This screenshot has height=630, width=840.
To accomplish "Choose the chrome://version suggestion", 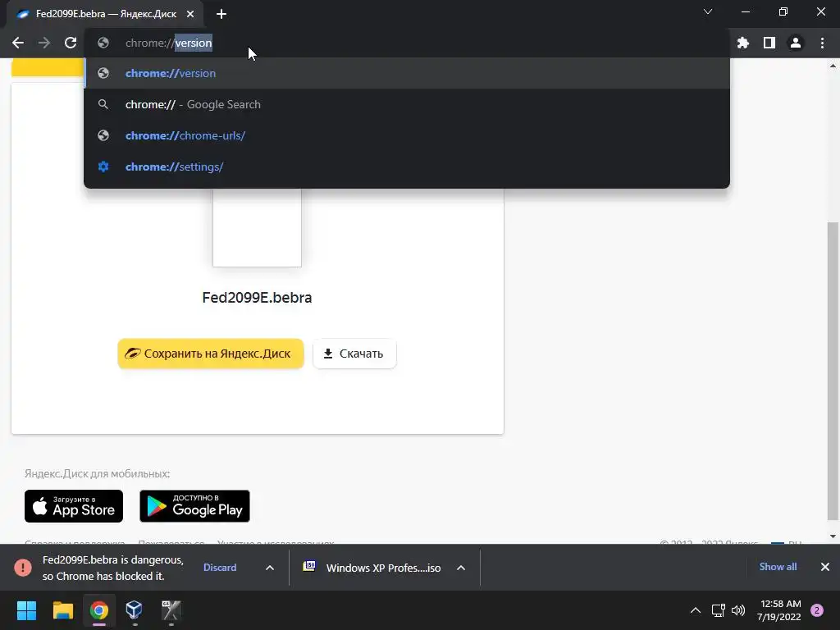I will [x=407, y=73].
